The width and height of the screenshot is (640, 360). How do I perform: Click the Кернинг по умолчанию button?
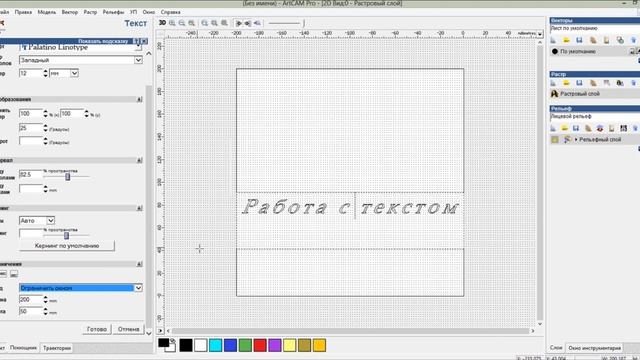tap(67, 246)
